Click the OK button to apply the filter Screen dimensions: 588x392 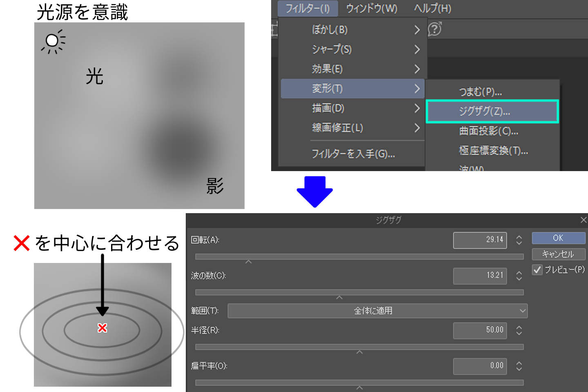coord(558,238)
